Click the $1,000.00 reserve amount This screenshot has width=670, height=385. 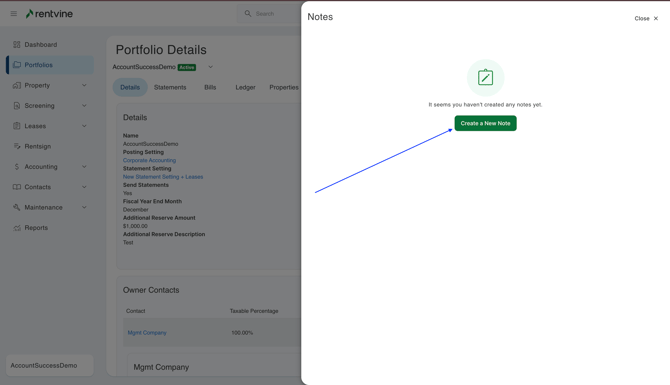coord(135,226)
